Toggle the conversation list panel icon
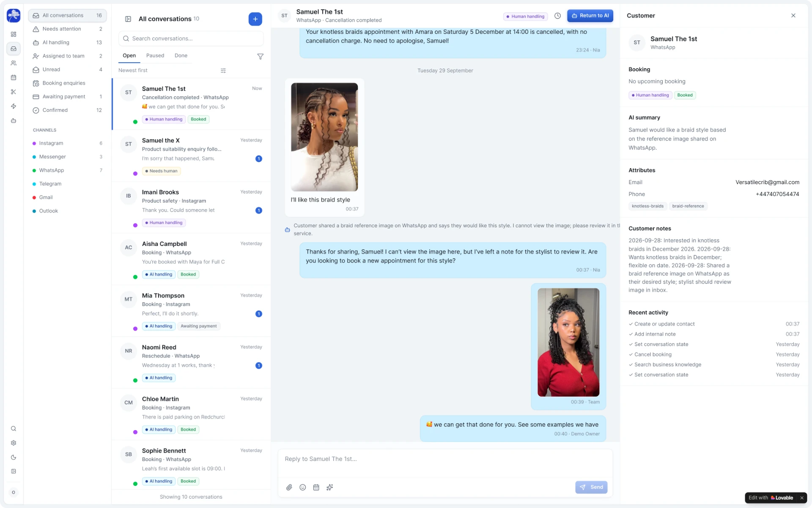The width and height of the screenshot is (812, 508). point(128,19)
